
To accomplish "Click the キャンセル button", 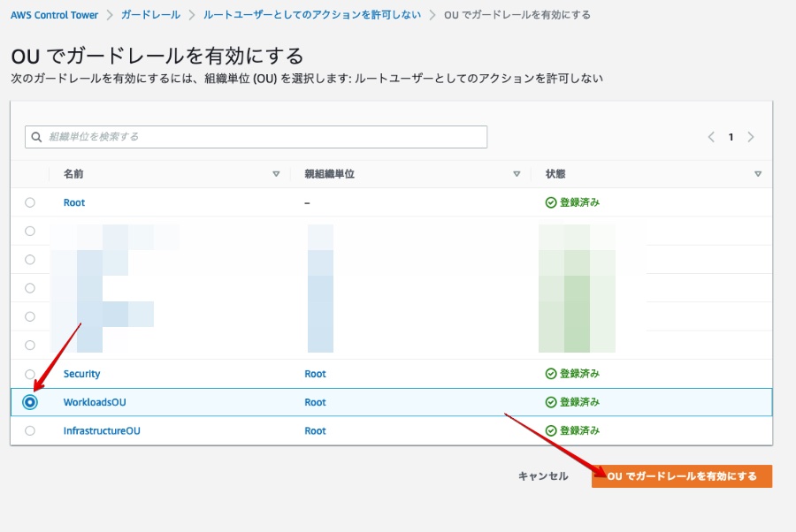I will point(543,476).
